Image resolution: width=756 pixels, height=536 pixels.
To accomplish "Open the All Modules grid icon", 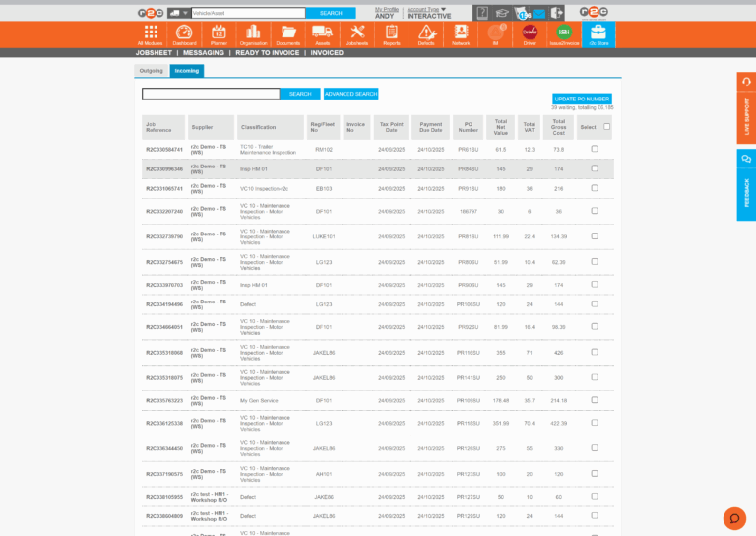I will click(x=151, y=34).
